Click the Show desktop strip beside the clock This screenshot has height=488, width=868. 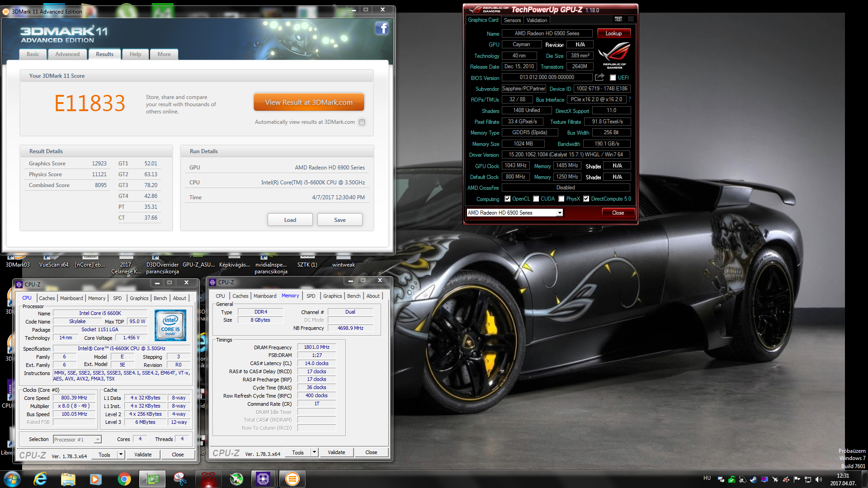pos(864,479)
